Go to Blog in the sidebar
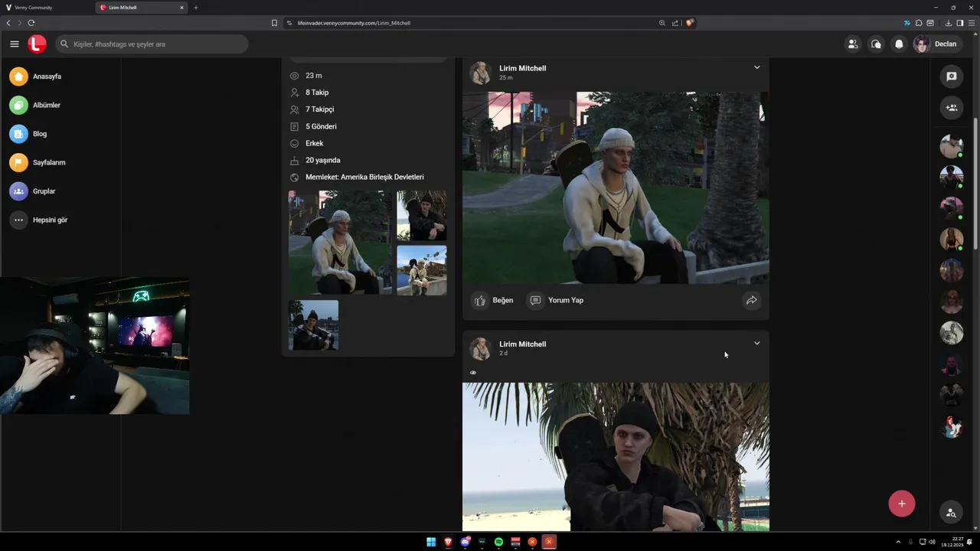Screen dimensions: 980x551 click(x=28, y=134)
